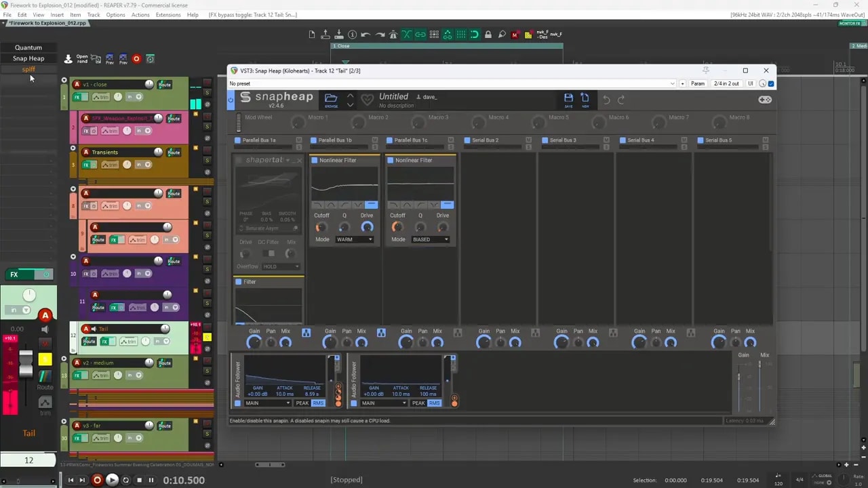The image size is (868, 488).
Task: Open the Extensions menu
Action: [x=168, y=14]
